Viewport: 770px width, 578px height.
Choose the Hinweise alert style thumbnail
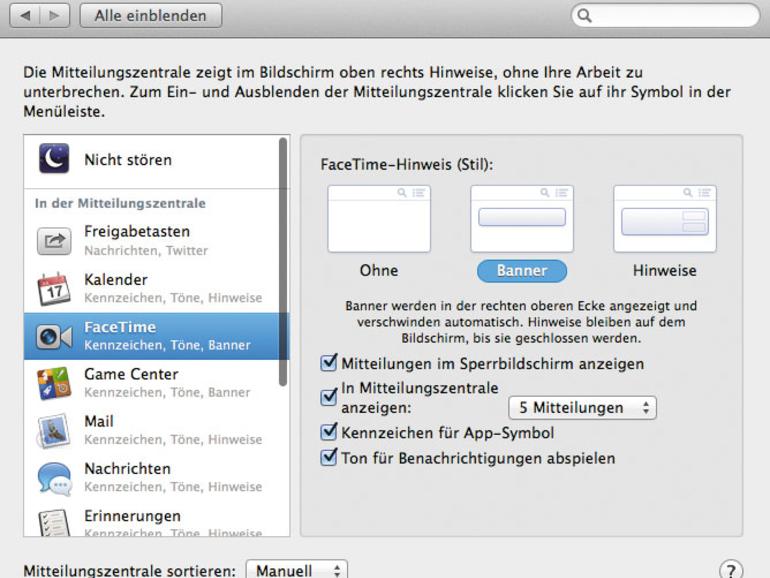(665, 219)
